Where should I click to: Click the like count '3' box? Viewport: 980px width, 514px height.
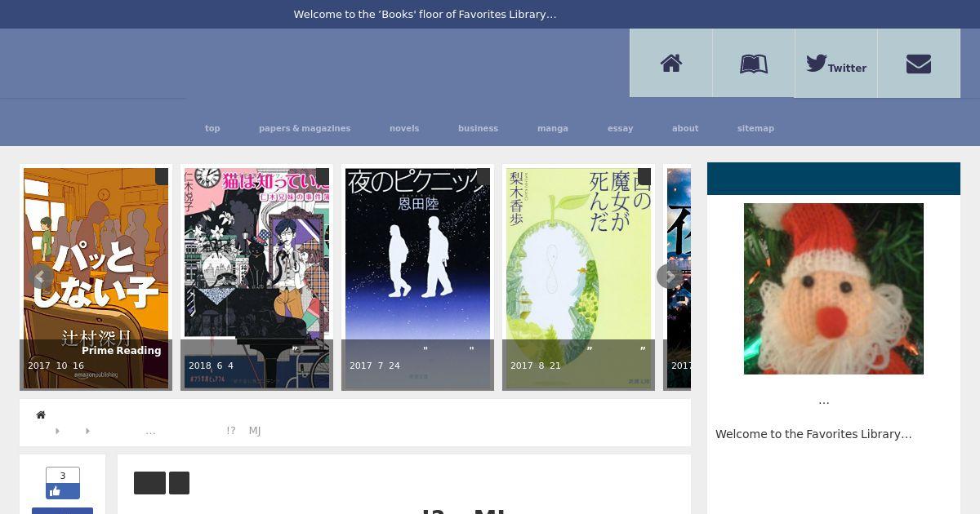click(x=63, y=476)
